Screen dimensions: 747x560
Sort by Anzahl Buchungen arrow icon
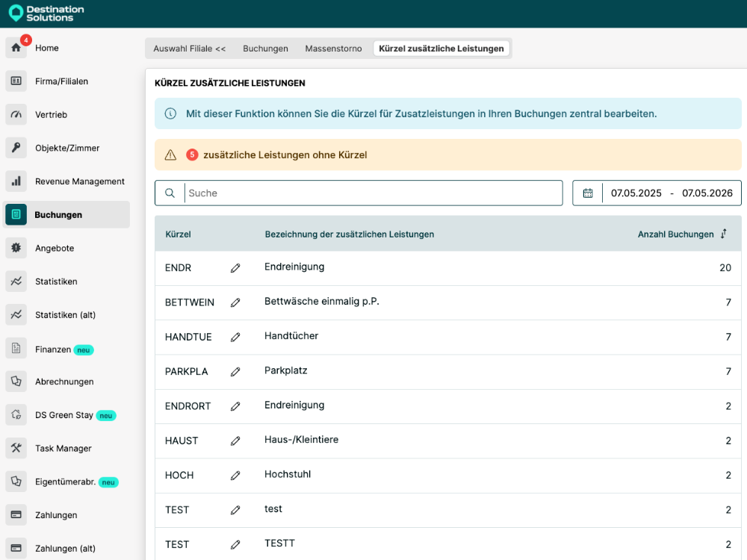(x=724, y=233)
